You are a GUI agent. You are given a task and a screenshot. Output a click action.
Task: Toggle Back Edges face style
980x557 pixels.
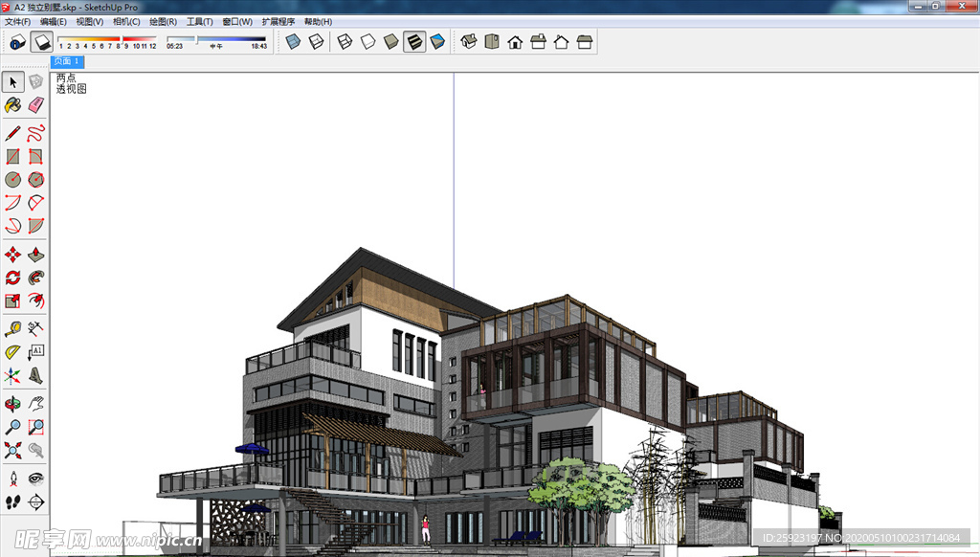pos(317,42)
